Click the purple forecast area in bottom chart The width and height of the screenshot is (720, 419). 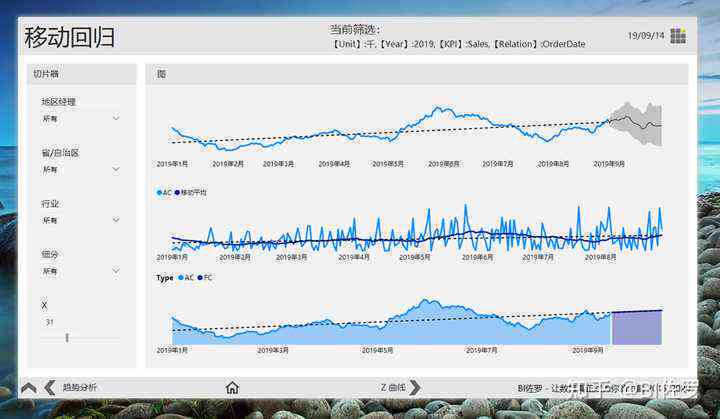point(636,328)
